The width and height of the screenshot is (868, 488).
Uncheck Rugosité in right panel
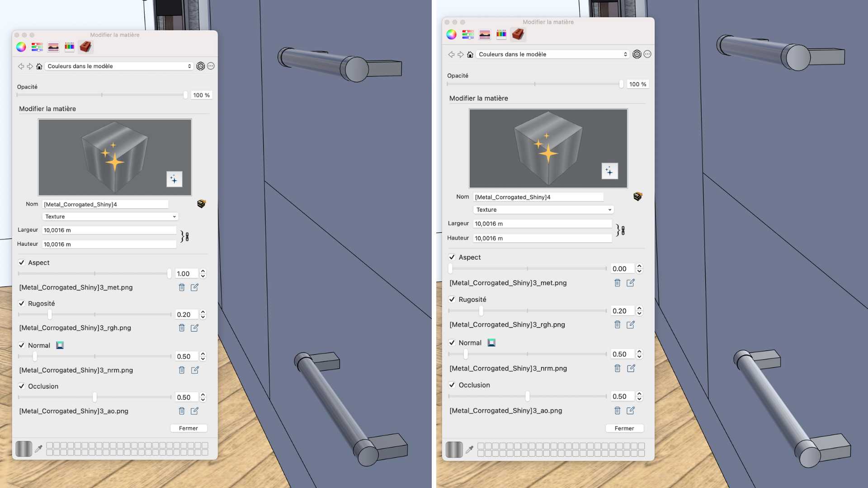click(452, 299)
